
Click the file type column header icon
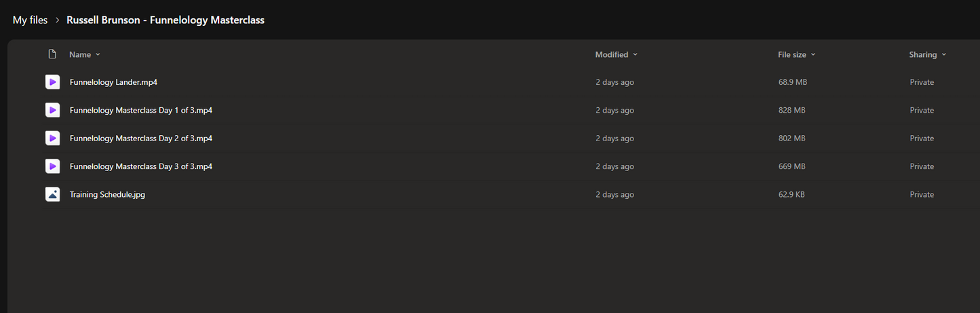click(52, 54)
